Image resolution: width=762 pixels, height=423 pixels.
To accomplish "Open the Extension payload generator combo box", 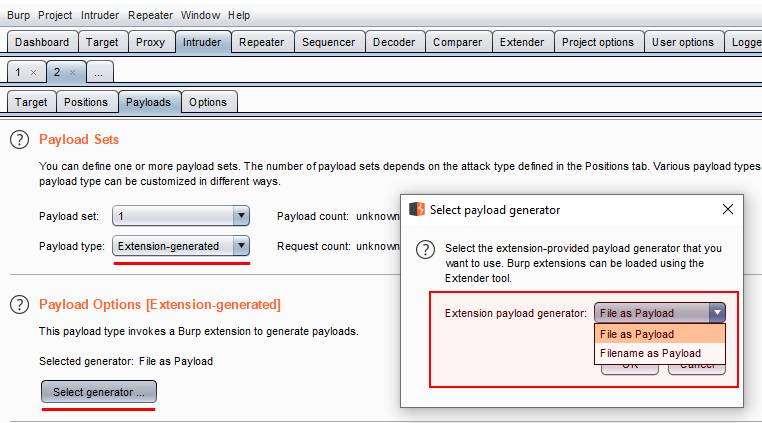I will (x=659, y=313).
